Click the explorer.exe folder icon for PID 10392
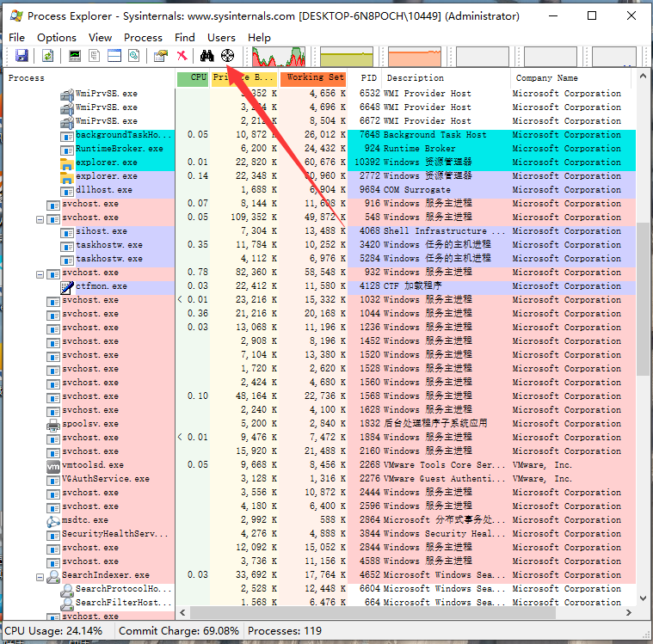The height and width of the screenshot is (644, 653). pyautogui.click(x=66, y=163)
